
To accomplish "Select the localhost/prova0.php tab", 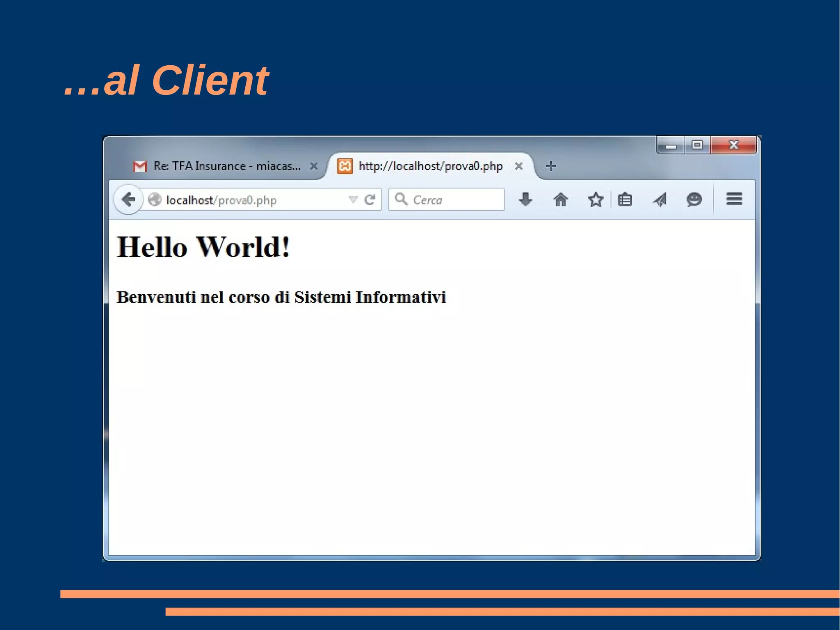I will [x=431, y=166].
